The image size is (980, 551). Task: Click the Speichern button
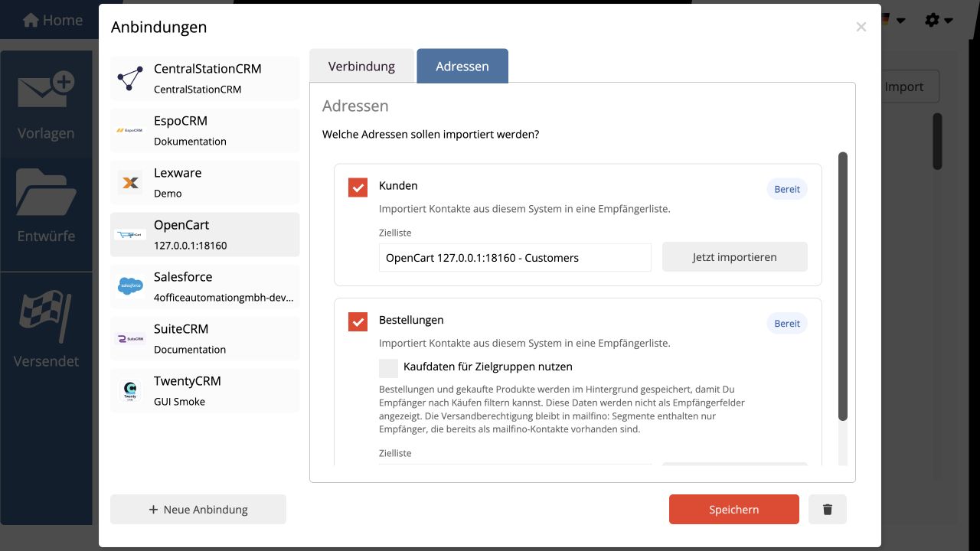tap(734, 509)
